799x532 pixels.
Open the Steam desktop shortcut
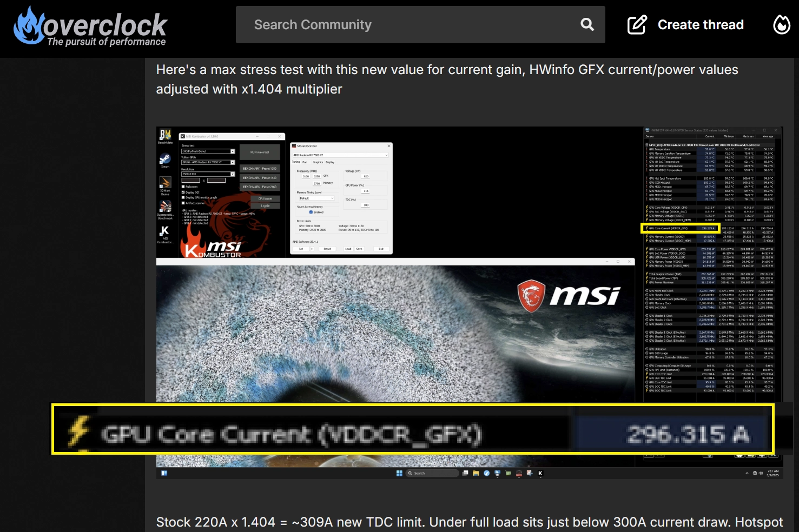click(x=165, y=159)
